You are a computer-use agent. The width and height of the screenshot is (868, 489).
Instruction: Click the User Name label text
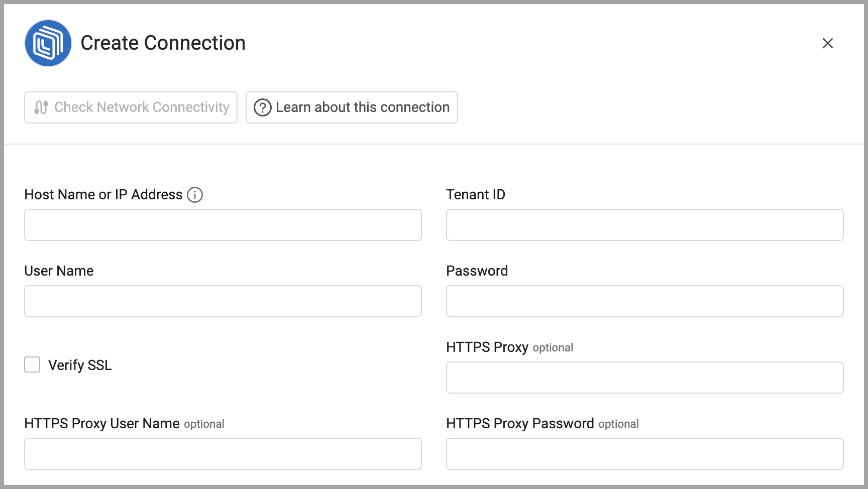59,271
